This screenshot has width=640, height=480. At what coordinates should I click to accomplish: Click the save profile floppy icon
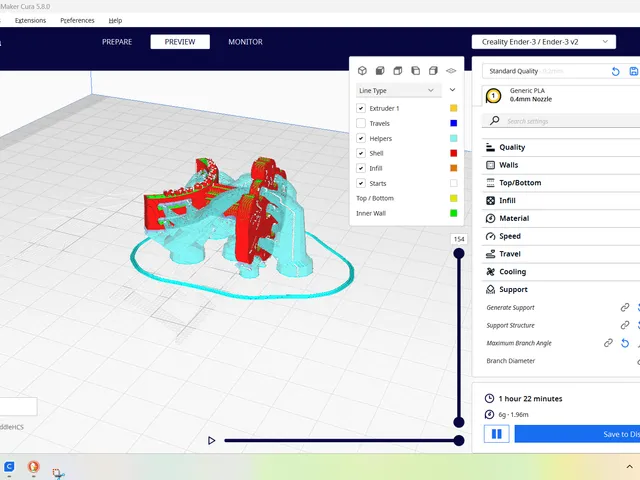tap(634, 71)
